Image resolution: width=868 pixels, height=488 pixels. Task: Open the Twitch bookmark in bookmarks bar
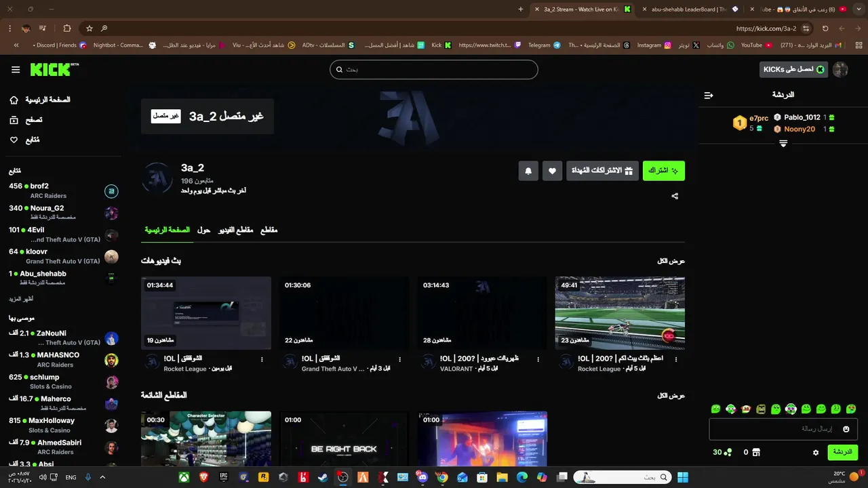click(x=490, y=45)
